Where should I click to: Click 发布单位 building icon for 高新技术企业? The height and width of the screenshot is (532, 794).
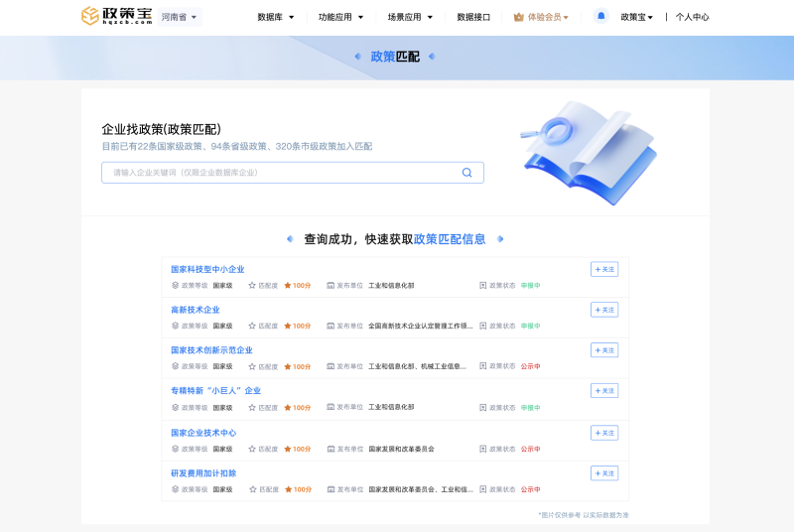(x=331, y=326)
